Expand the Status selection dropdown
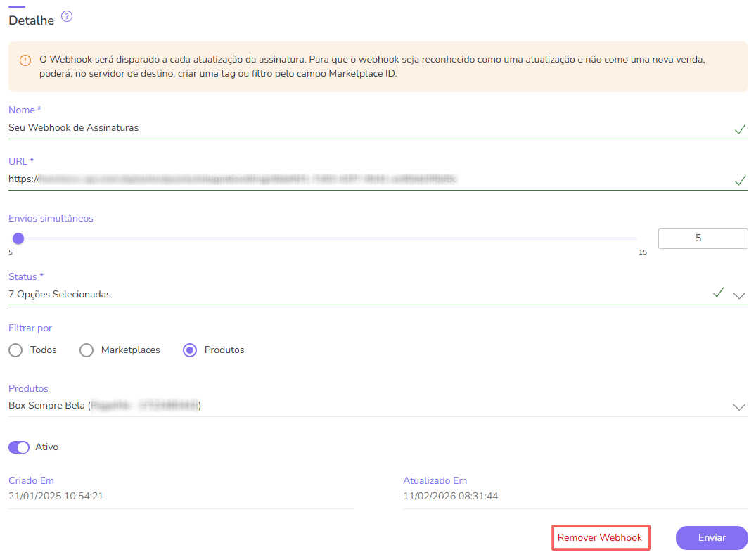This screenshot has height=557, width=756. (739, 295)
